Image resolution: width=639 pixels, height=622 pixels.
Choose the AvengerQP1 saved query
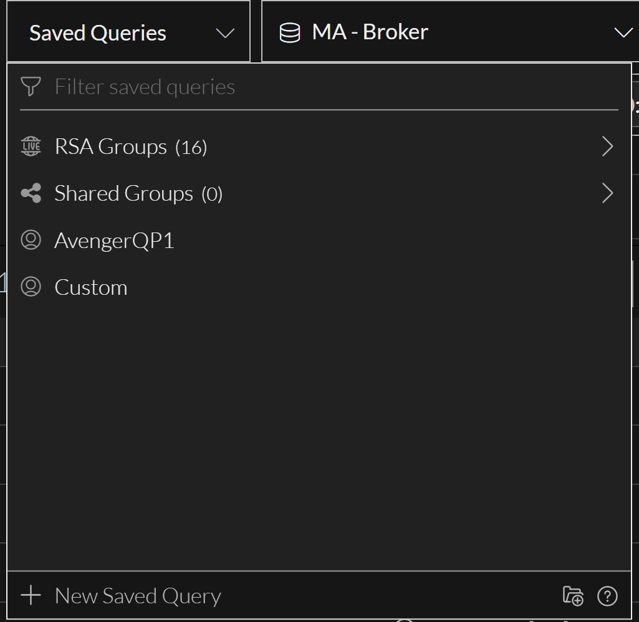click(114, 240)
